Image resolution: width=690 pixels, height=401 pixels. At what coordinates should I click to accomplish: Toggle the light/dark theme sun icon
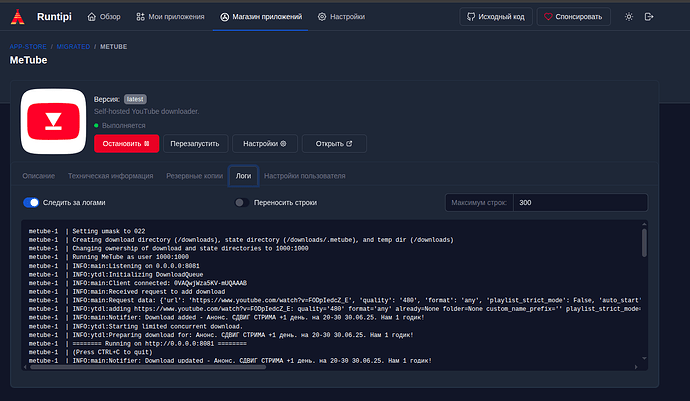[x=628, y=17]
